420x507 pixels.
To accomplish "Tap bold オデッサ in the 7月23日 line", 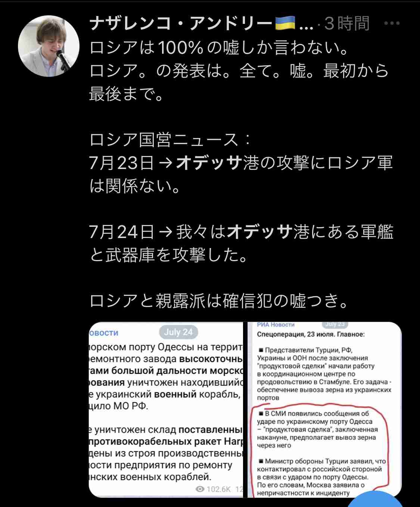I will [208, 163].
